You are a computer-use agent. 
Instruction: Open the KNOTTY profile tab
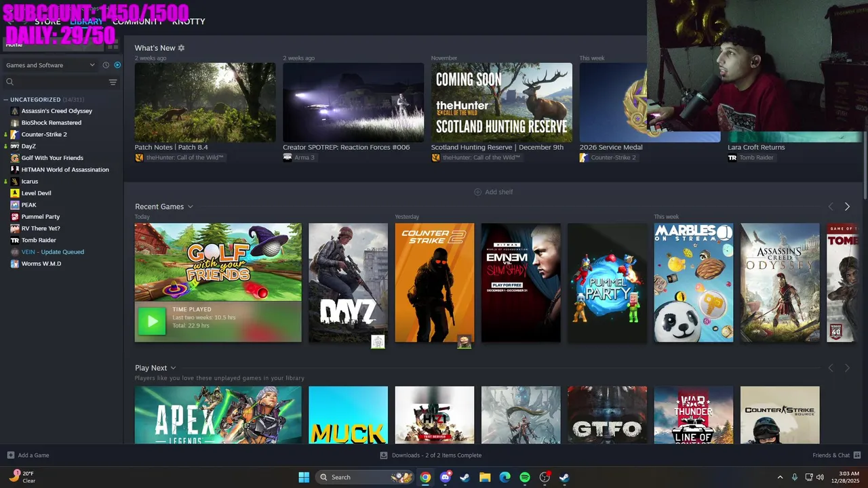189,22
